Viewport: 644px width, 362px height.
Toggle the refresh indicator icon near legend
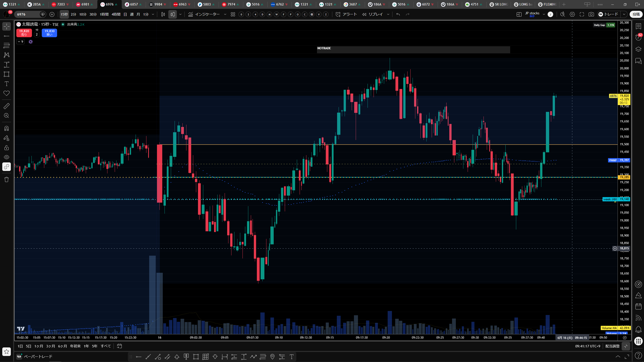point(31,42)
